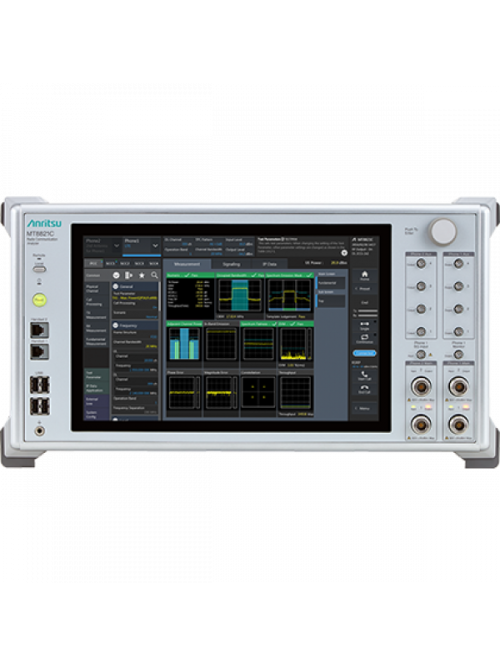
Task: Open the numeric results summary panel
Action: [x=191, y=296]
